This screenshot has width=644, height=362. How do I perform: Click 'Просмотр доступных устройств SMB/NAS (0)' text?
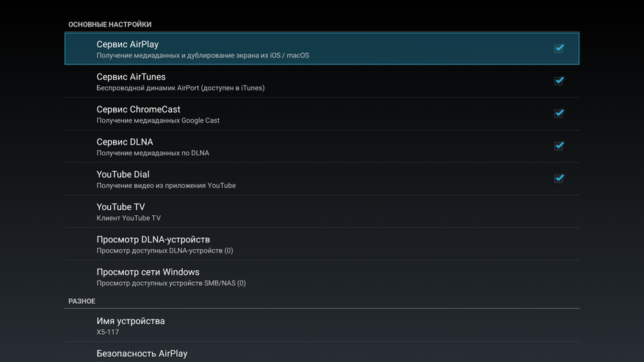171,283
